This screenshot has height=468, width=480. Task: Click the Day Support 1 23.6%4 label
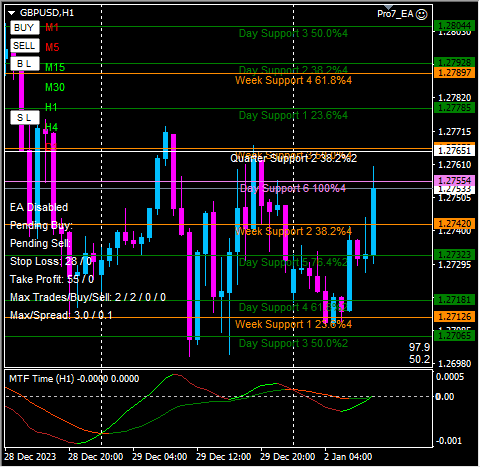(293, 115)
